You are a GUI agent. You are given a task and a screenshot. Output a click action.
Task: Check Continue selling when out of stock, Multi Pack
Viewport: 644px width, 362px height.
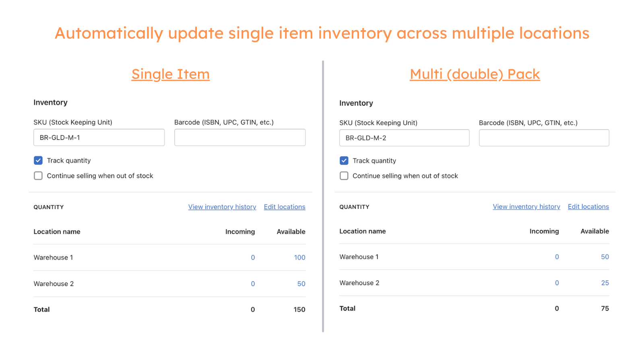tap(344, 175)
